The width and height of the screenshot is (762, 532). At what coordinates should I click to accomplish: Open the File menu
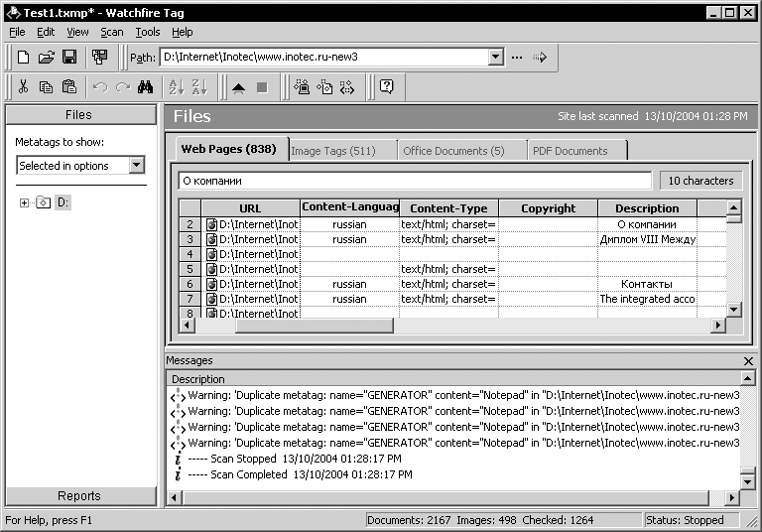17,32
